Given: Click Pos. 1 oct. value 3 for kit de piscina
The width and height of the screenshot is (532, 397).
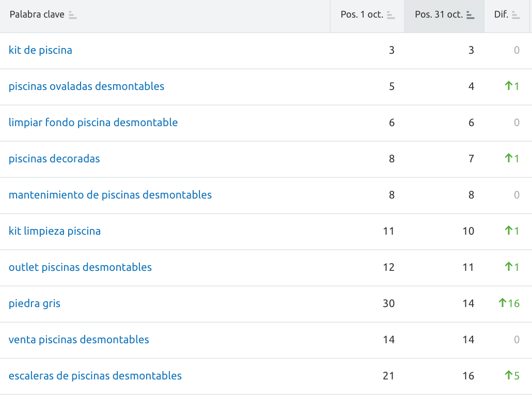Looking at the screenshot, I should tap(392, 50).
